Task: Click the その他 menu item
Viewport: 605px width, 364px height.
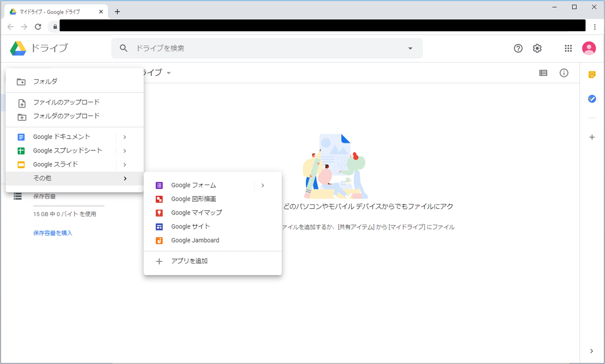Action: tap(75, 179)
